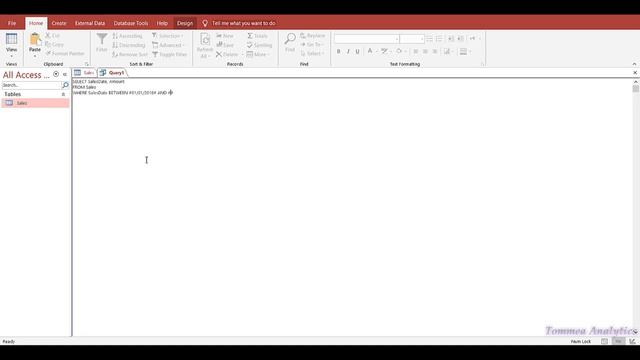Image resolution: width=640 pixels, height=360 pixels.
Task: Toggle Underline formatting
Action: click(x=358, y=51)
